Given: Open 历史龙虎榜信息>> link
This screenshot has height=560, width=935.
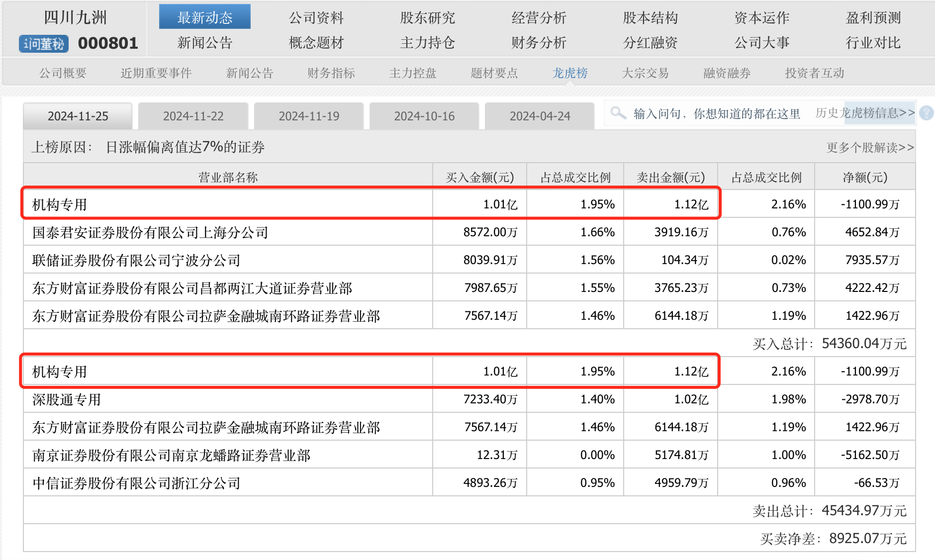Looking at the screenshot, I should (x=865, y=113).
